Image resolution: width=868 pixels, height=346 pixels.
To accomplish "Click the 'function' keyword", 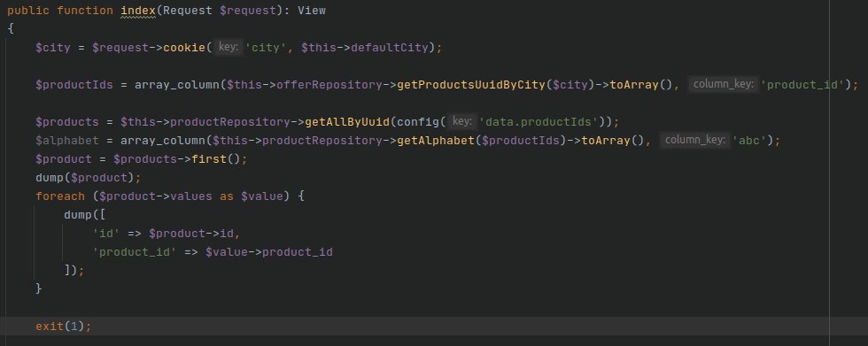I will coord(85,11).
